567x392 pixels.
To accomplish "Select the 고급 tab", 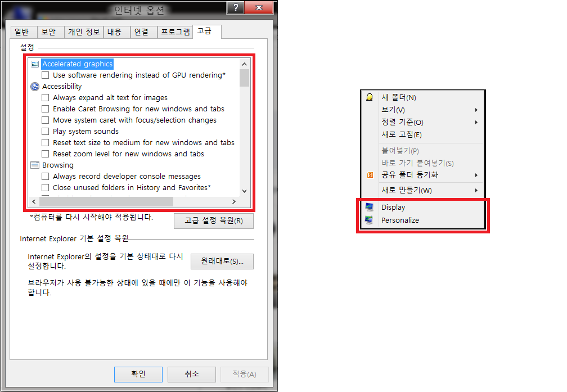I will (207, 31).
